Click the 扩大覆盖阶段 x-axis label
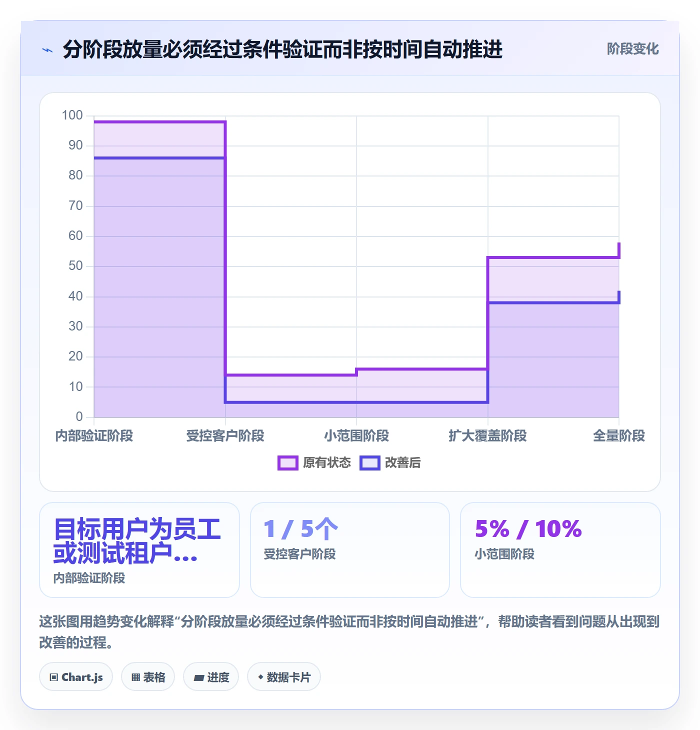Image resolution: width=700 pixels, height=730 pixels. pyautogui.click(x=488, y=436)
